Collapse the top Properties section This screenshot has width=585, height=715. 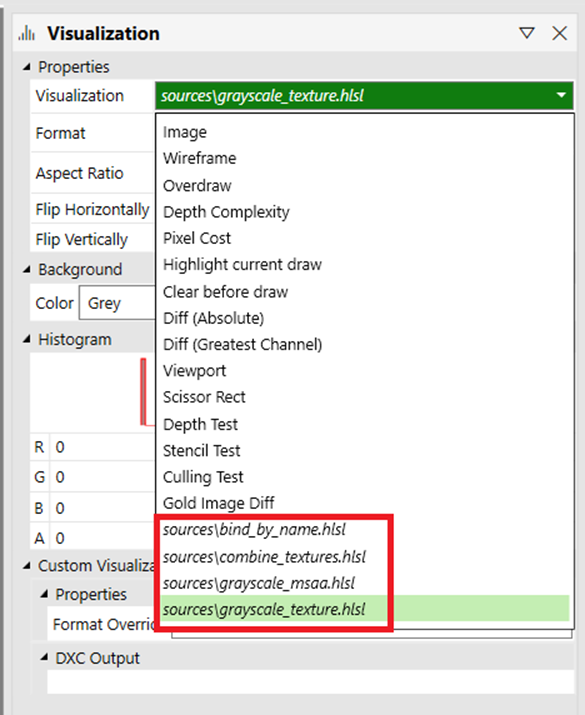tap(27, 67)
